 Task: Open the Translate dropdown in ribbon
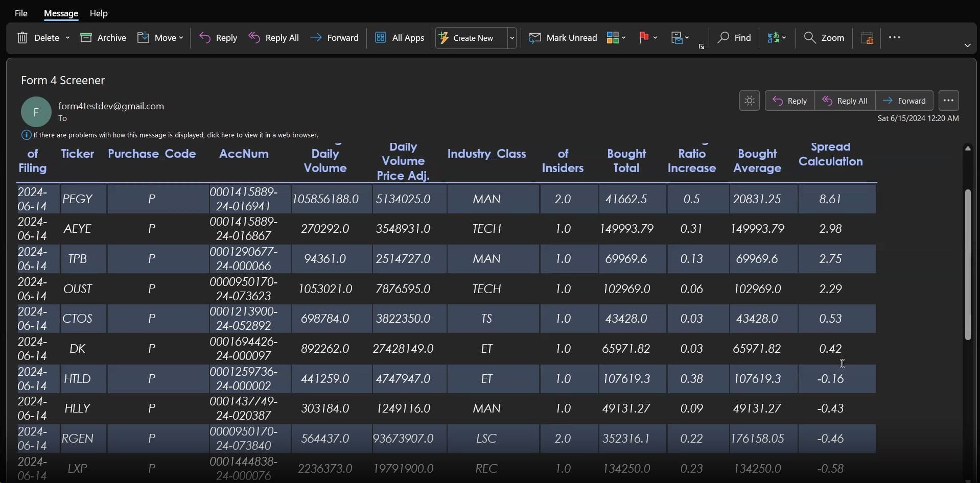point(776,38)
